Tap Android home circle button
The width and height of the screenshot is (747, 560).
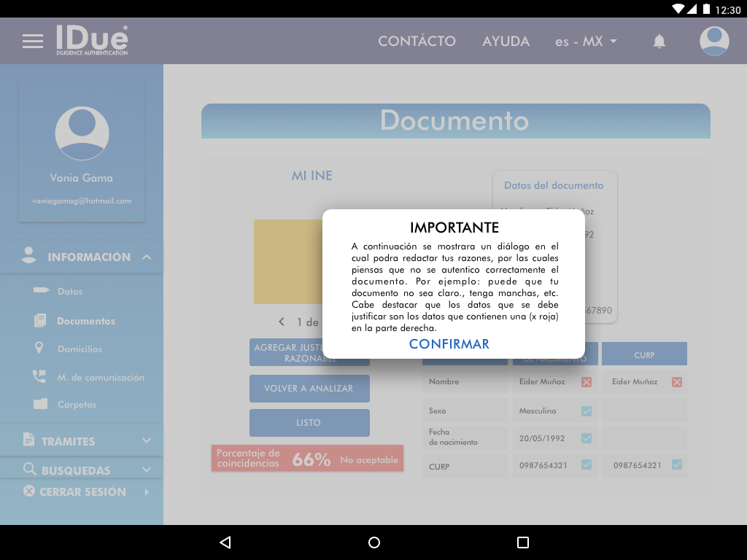374,542
